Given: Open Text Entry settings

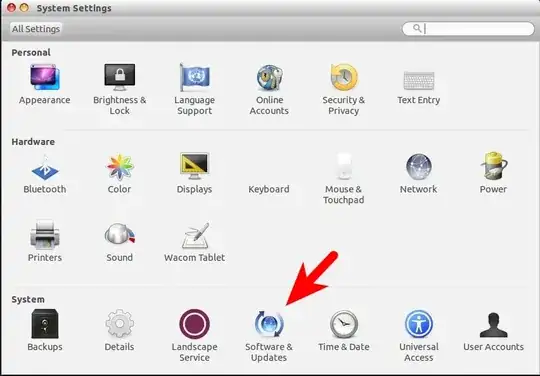Looking at the screenshot, I should tap(418, 86).
